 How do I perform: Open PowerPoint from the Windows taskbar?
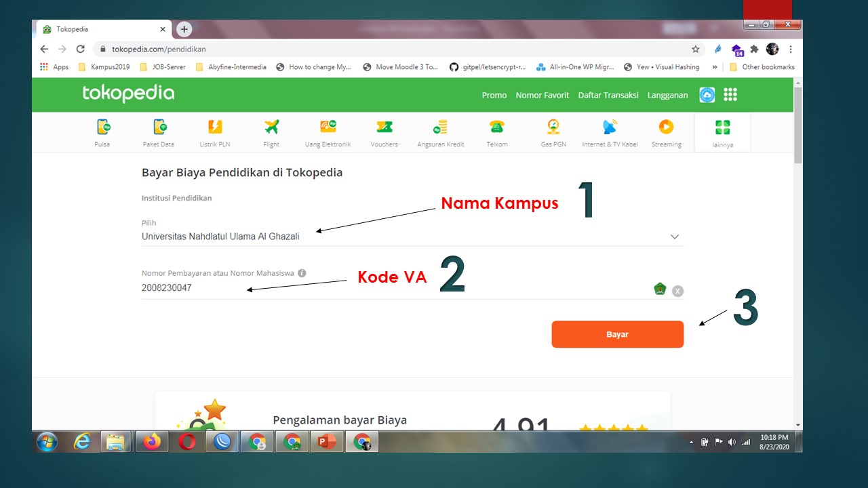pos(328,442)
